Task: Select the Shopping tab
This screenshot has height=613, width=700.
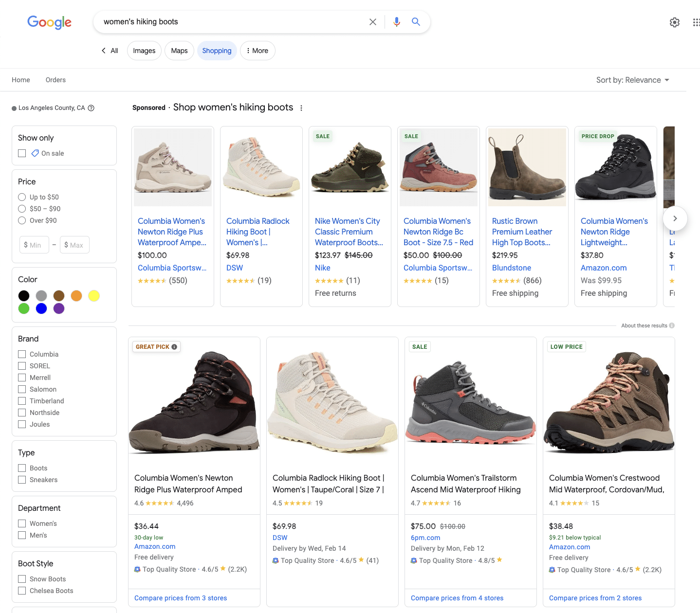Action: (217, 51)
